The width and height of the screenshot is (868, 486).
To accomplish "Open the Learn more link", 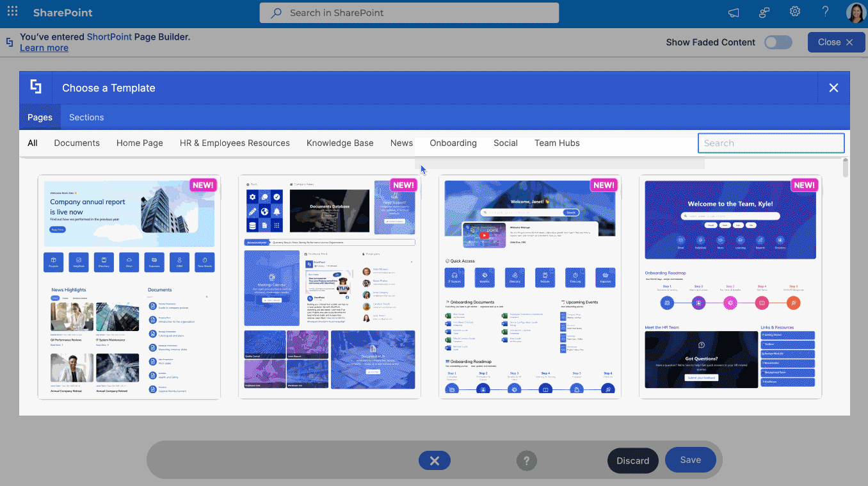I will (x=44, y=47).
